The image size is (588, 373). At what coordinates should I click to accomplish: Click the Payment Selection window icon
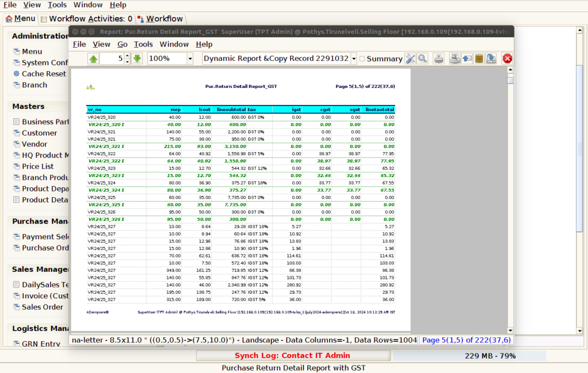(17, 236)
